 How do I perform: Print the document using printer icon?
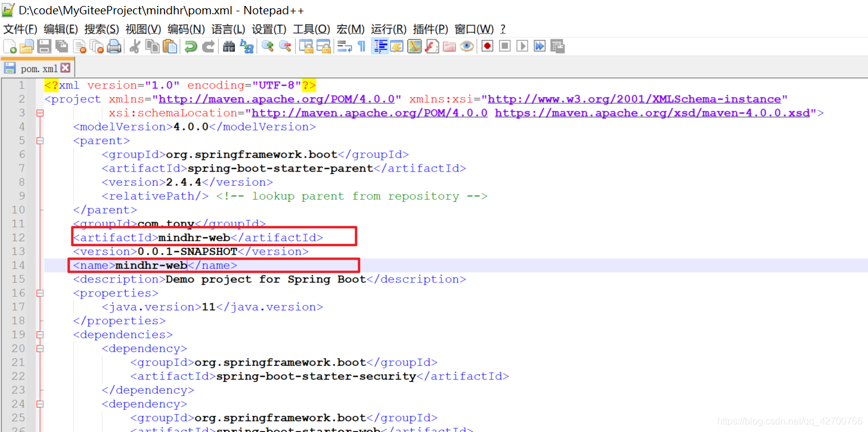click(x=114, y=46)
